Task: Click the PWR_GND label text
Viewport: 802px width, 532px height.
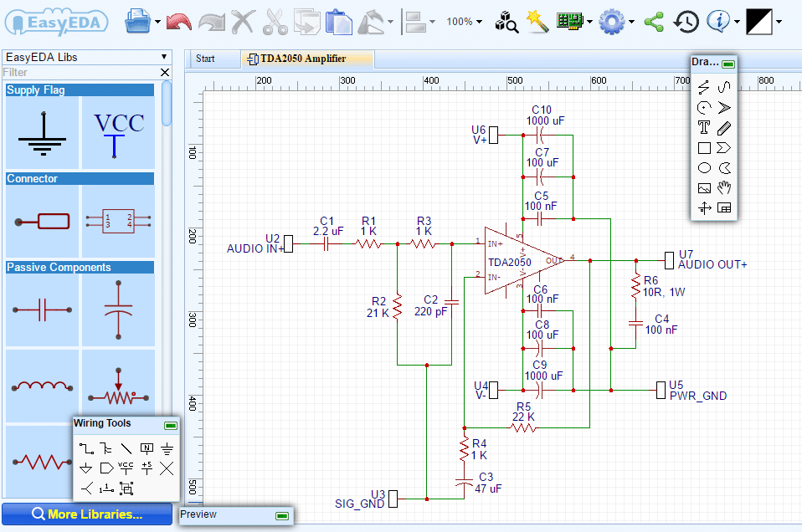Action: click(x=698, y=396)
